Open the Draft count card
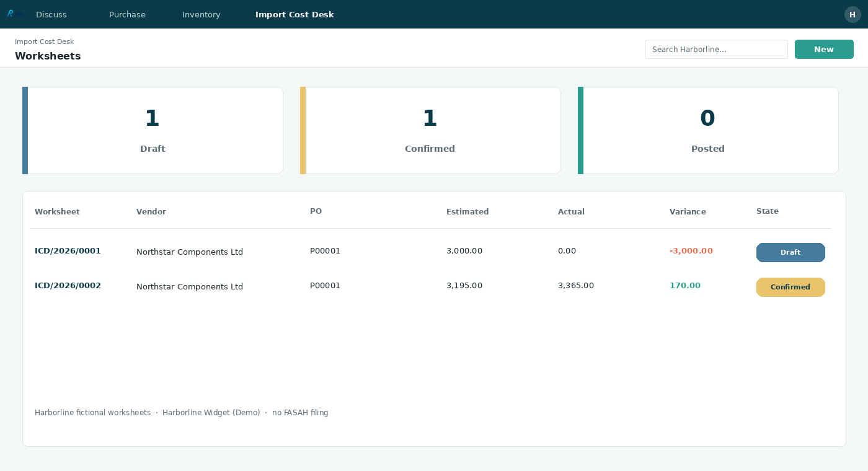 coord(153,130)
